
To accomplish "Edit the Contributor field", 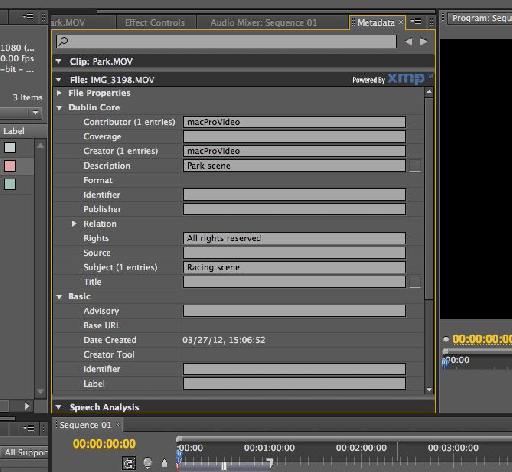I will (x=294, y=122).
